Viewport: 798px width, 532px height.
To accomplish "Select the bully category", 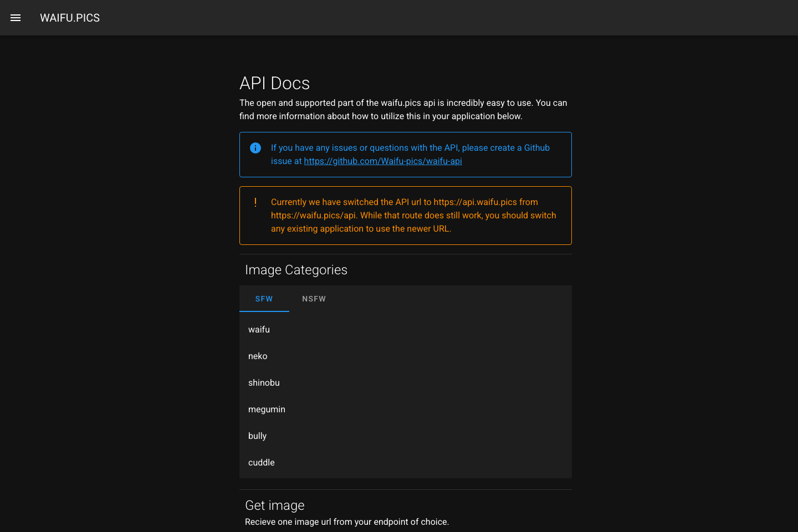I will tap(257, 436).
